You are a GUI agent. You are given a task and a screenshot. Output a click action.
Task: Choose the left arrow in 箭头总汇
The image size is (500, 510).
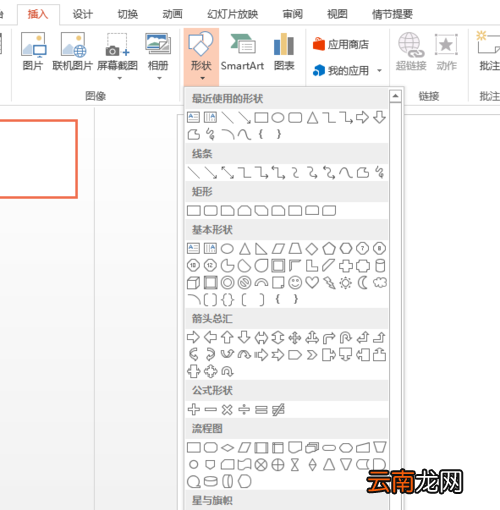click(210, 337)
